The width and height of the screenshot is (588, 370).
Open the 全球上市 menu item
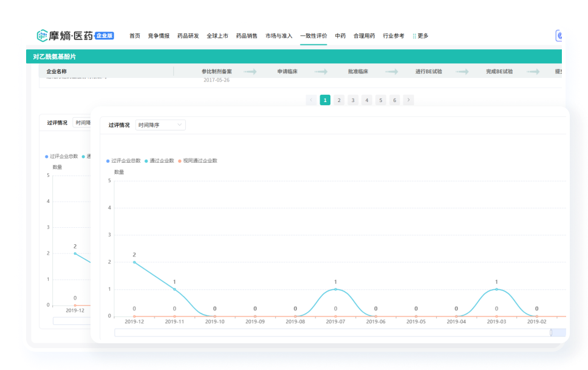217,36
